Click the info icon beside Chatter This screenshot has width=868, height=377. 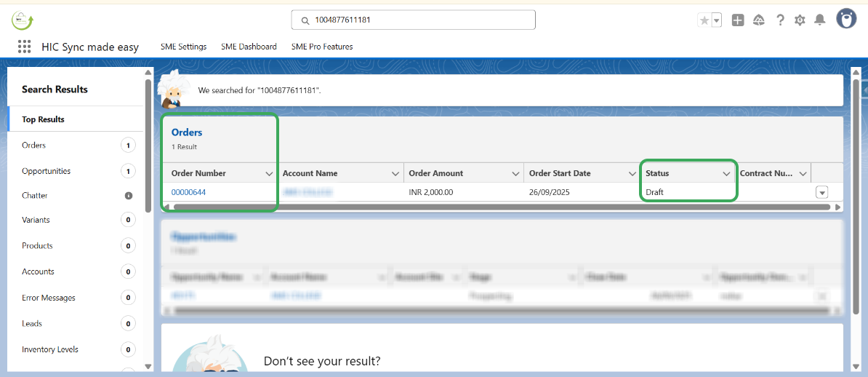[129, 196]
